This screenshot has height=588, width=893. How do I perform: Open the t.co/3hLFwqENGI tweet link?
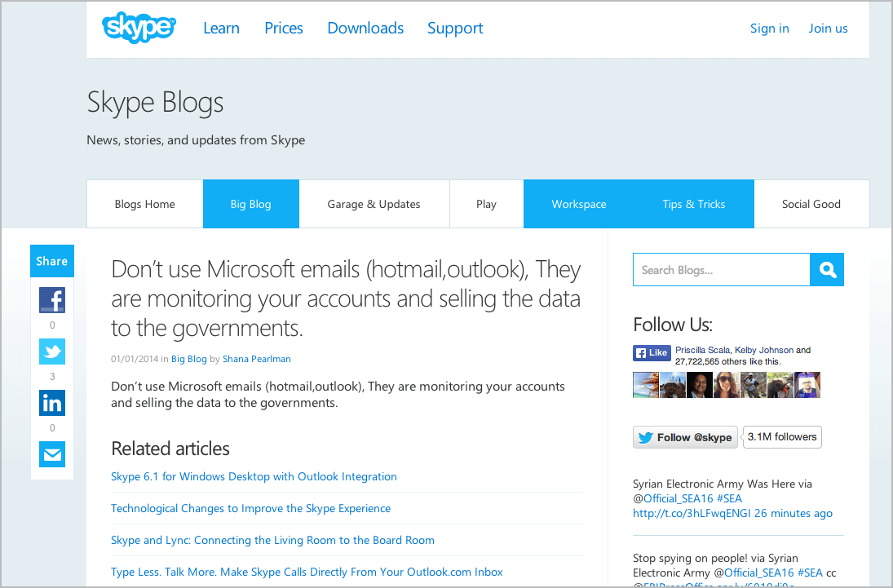coord(692,513)
